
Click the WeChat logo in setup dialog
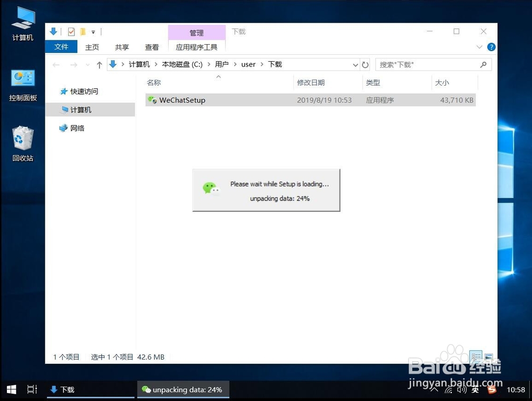pyautogui.click(x=211, y=188)
